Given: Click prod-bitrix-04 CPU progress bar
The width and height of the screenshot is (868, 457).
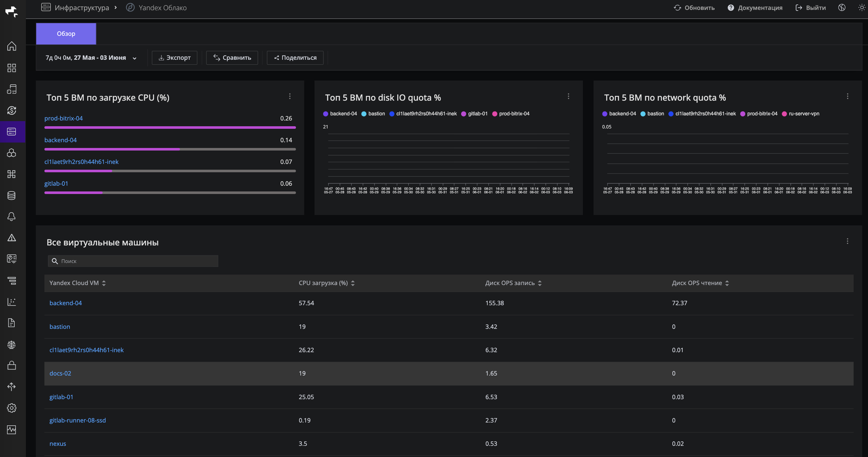Looking at the screenshot, I should tap(170, 128).
